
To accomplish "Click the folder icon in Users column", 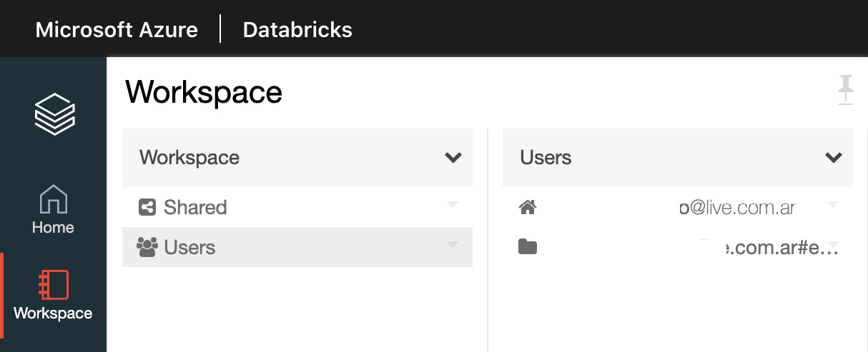I will 528,247.
